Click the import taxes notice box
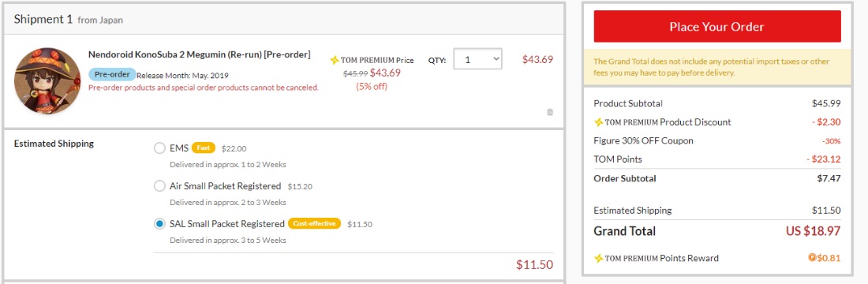The image size is (868, 284). pos(716,66)
